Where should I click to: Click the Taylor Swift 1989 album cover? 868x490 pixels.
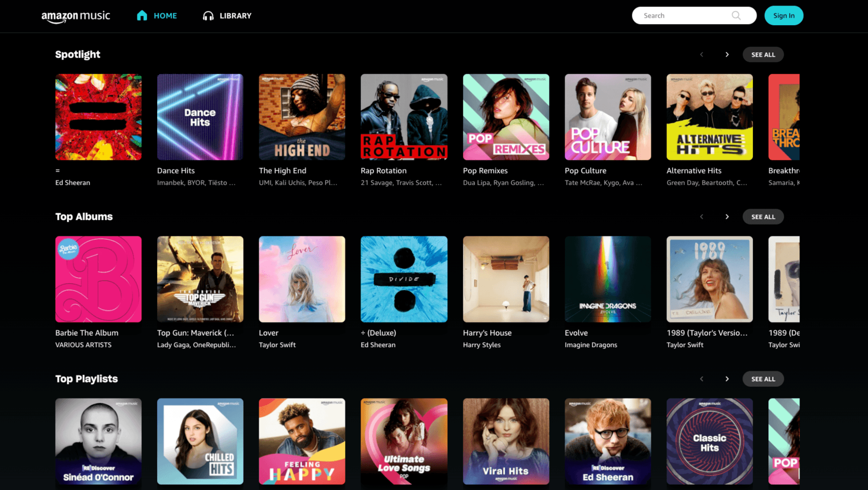click(709, 279)
